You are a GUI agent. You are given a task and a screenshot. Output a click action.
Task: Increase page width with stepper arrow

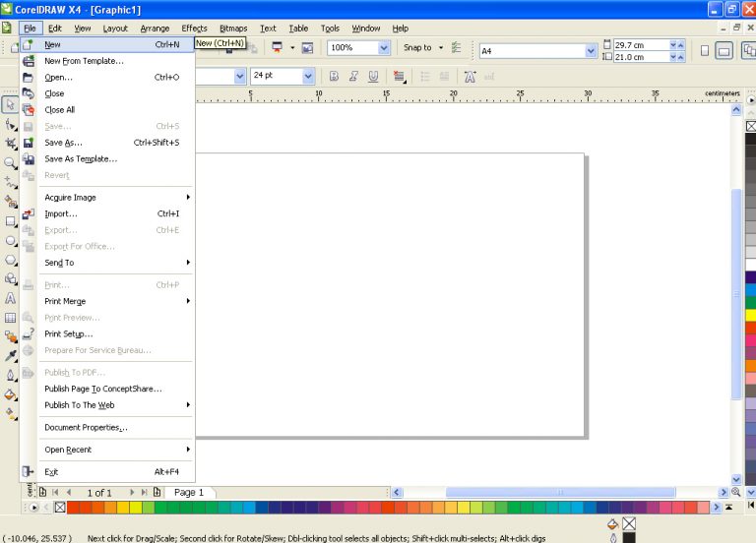click(681, 45)
